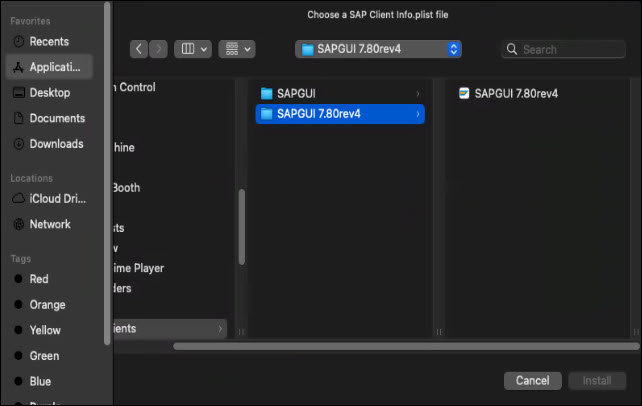Screen dimensions: 642x406
Task: Click the horizontal scrollbar below the columns
Action: point(406,347)
